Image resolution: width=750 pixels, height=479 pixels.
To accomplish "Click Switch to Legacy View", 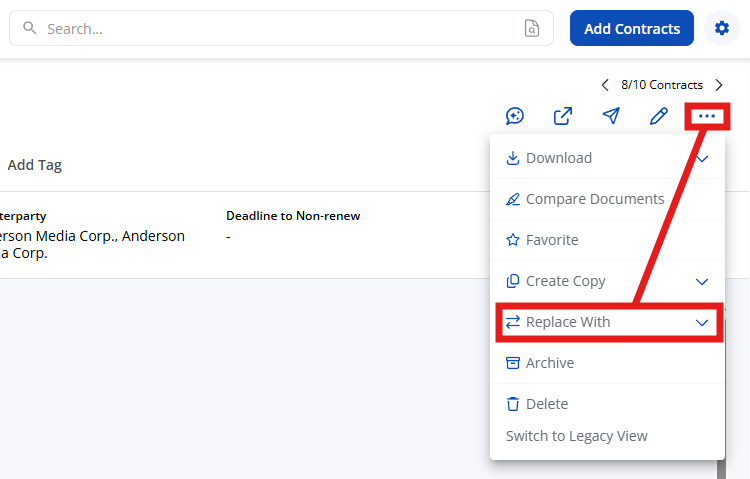I will pos(576,436).
